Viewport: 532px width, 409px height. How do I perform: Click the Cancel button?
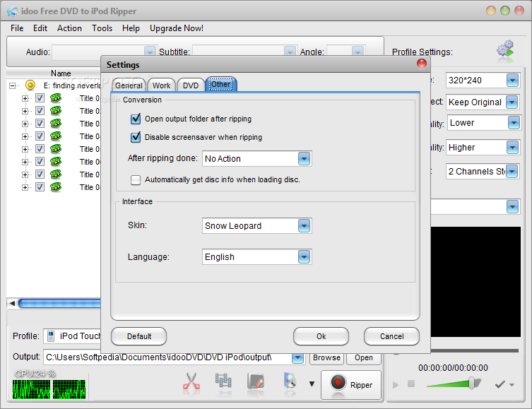coord(392,336)
